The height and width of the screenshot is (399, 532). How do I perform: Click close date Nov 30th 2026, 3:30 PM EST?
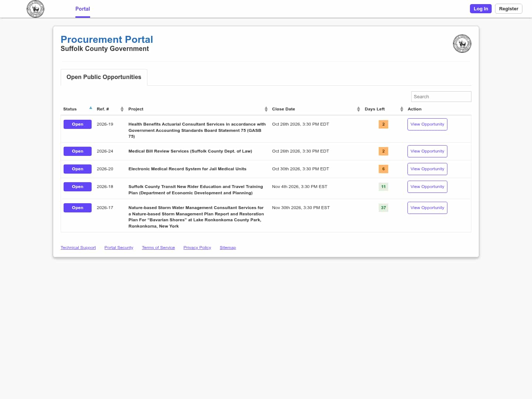point(301,208)
